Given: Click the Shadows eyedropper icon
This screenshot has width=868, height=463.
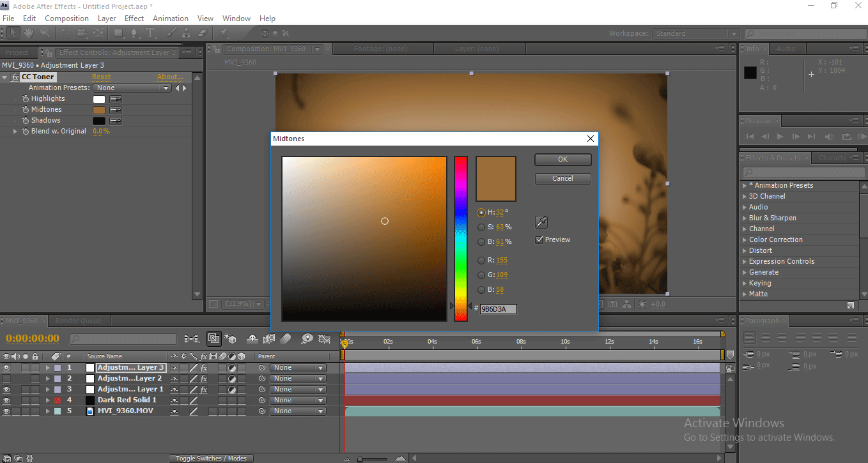Looking at the screenshot, I should pos(116,121).
